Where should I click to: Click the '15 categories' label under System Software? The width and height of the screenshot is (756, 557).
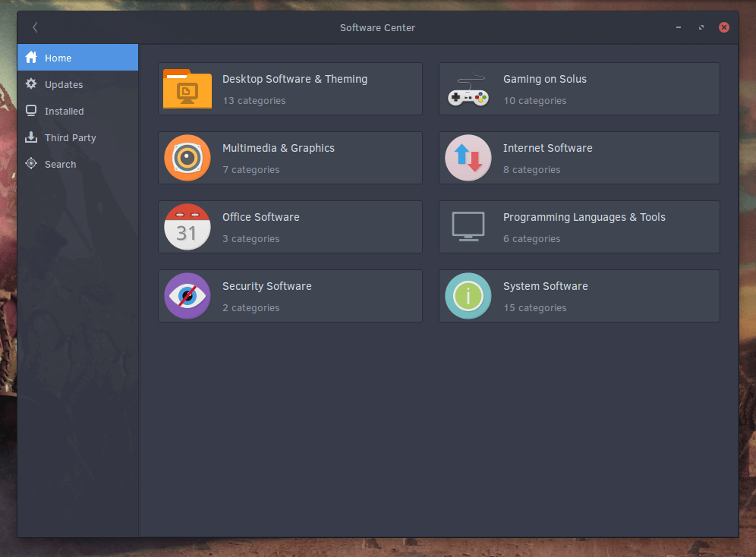click(534, 308)
